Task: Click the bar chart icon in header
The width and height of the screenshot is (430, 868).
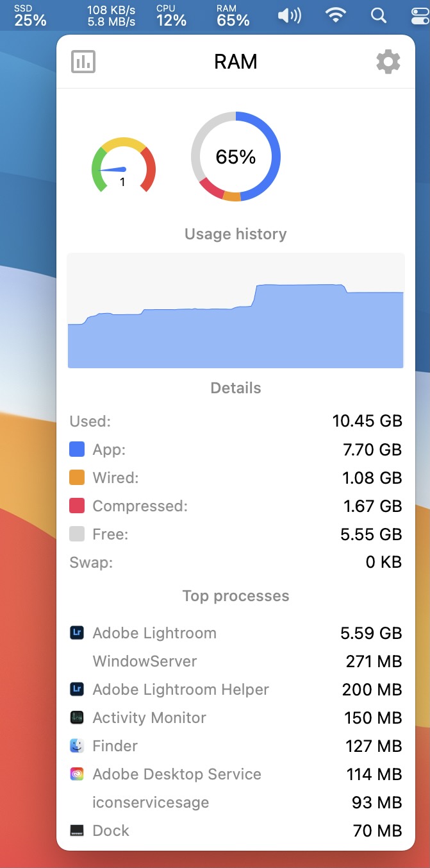Action: point(83,62)
